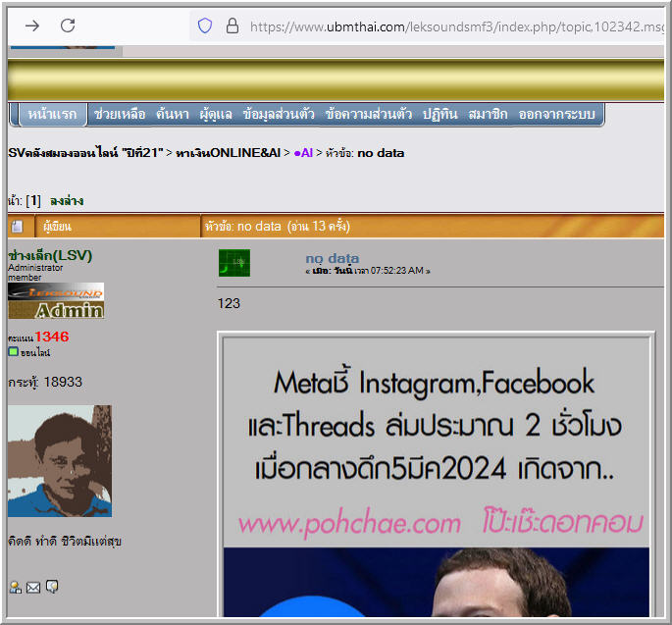The image size is (672, 625).
Task: Open the blue no data post title
Action: coord(333,258)
